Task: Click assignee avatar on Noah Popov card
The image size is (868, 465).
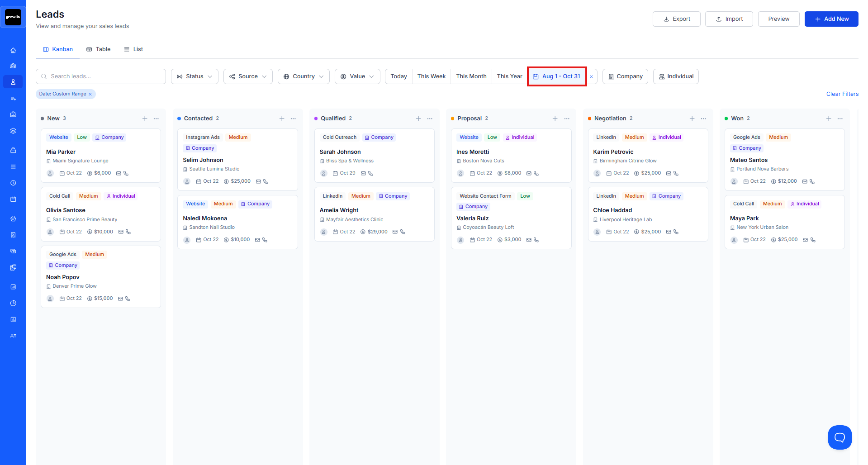Action: [50, 299]
